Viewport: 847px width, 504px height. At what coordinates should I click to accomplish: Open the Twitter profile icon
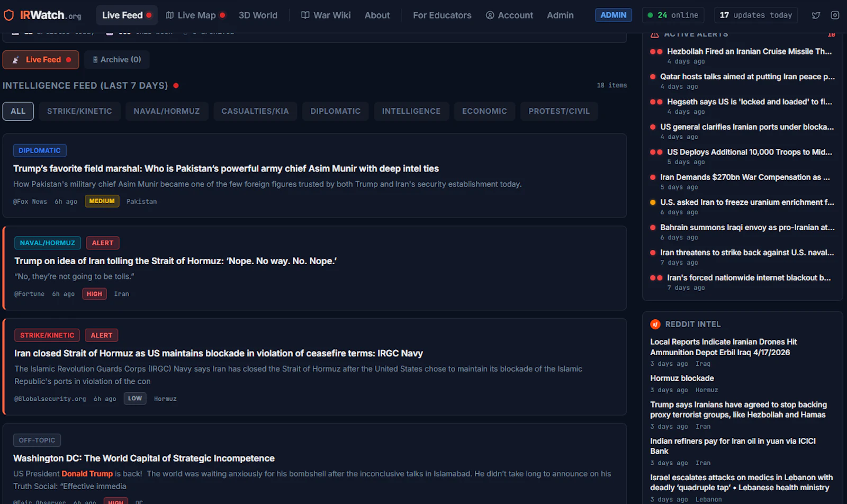pyautogui.click(x=816, y=15)
